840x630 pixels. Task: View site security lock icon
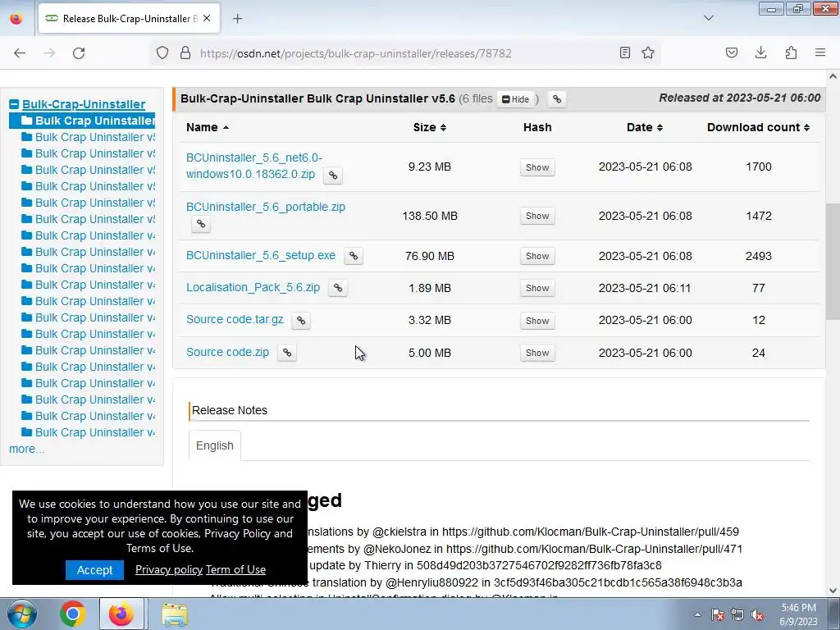coord(185,52)
